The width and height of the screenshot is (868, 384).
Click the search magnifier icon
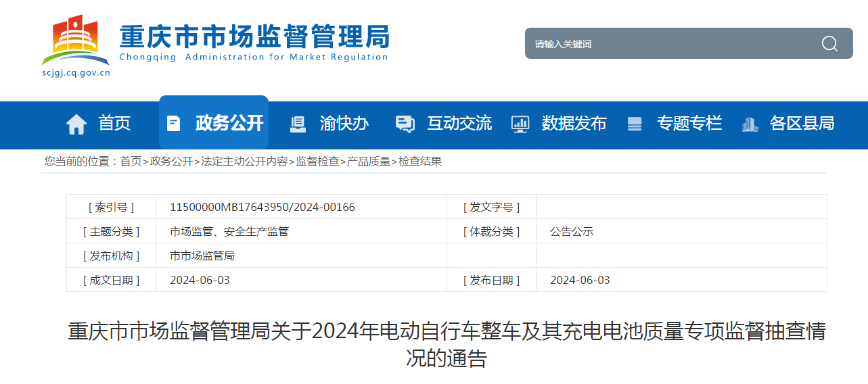829,44
